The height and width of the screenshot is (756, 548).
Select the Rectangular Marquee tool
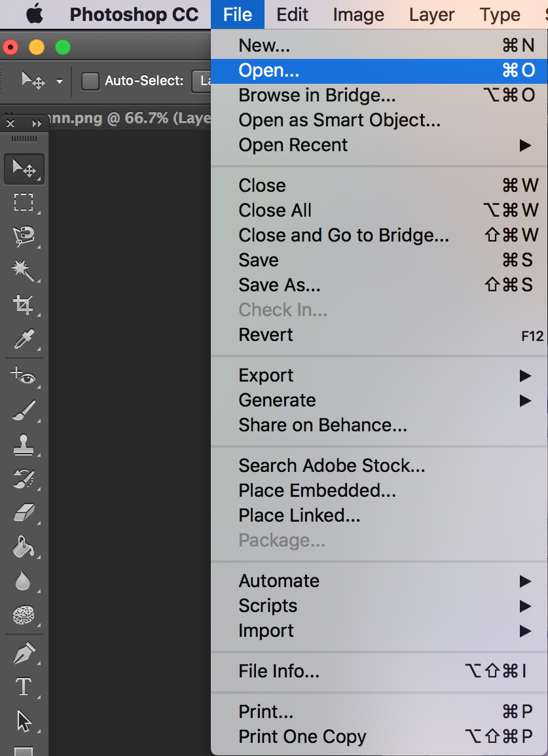point(24,202)
